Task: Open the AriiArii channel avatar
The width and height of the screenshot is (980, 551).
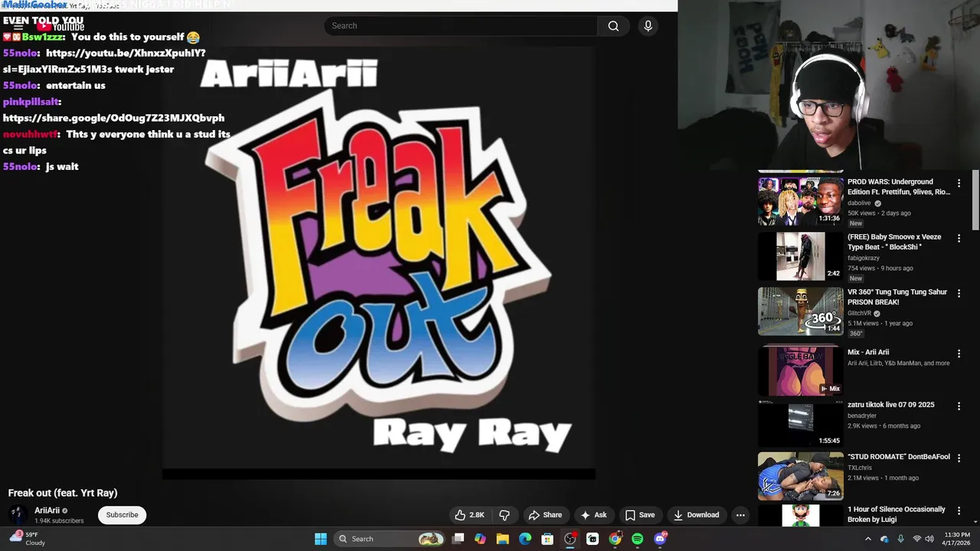Action: pos(18,515)
